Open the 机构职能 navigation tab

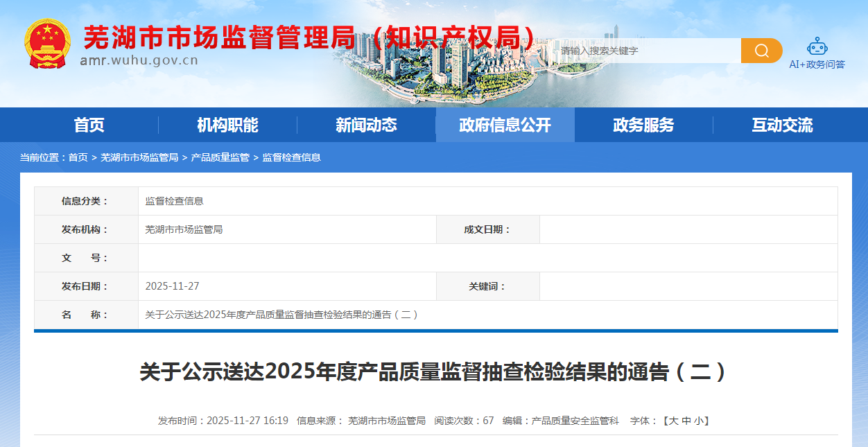click(x=227, y=125)
